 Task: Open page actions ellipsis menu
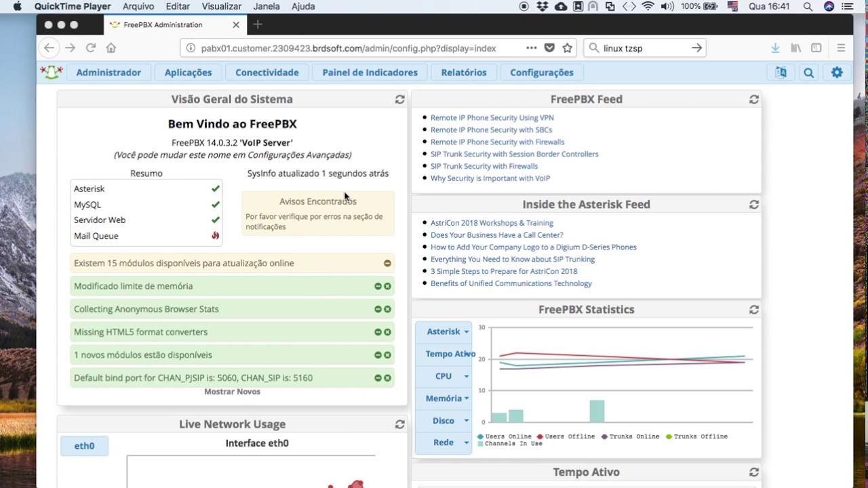531,48
